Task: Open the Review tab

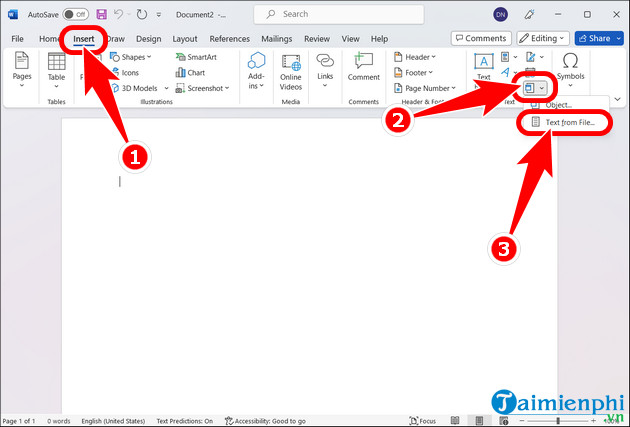Action: point(317,39)
